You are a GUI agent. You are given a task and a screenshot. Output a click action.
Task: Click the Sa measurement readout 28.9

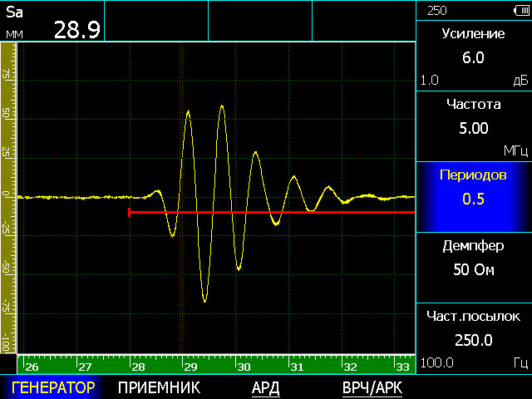[77, 31]
